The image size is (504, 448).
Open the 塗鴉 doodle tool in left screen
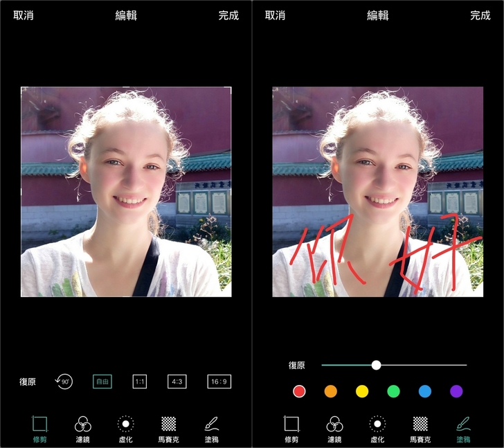(212, 429)
